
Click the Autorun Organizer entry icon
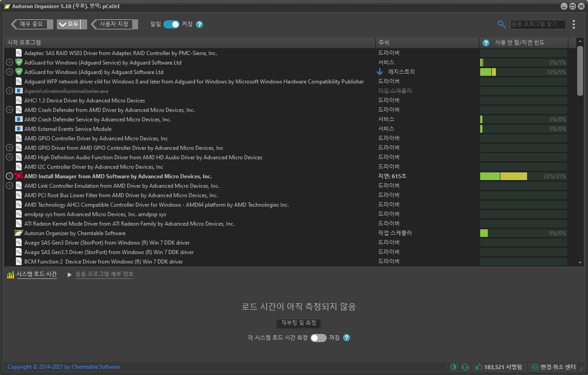(19, 233)
